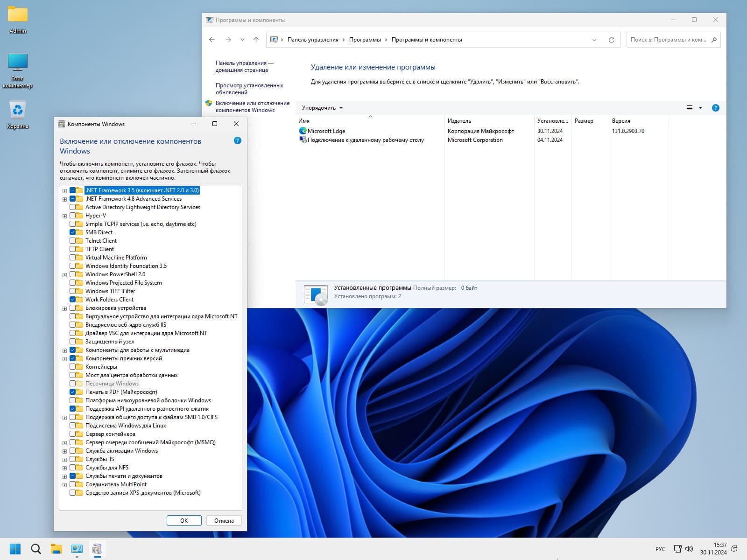Click the Издатель column header
This screenshot has width=747, height=560.
point(459,121)
